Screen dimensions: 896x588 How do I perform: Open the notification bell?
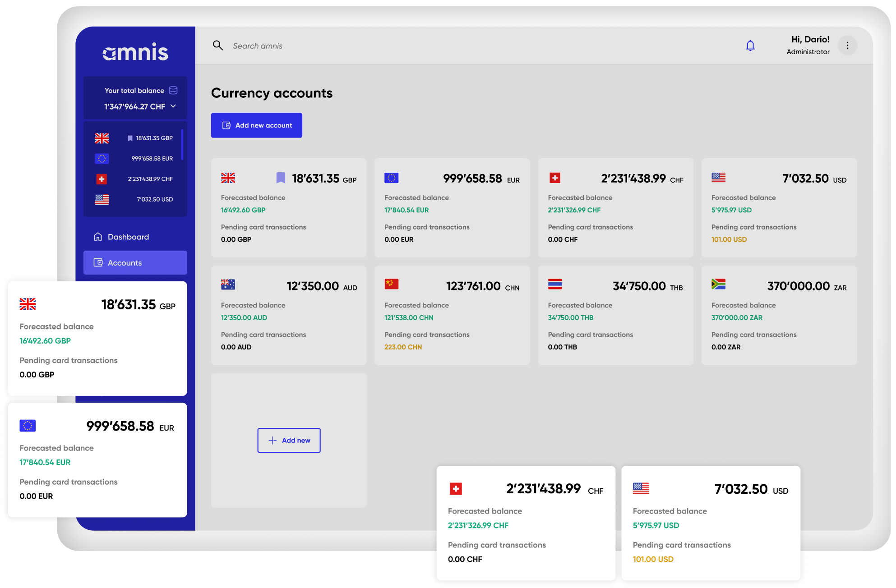click(x=750, y=46)
